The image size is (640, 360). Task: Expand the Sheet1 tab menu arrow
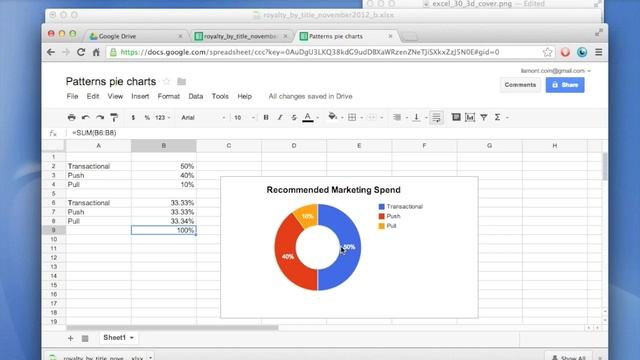(x=132, y=338)
